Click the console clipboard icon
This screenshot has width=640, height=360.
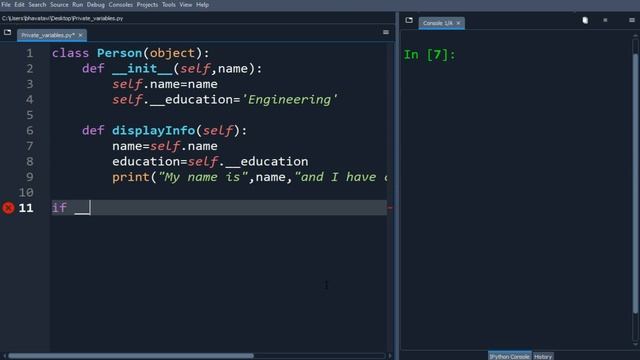[585, 20]
